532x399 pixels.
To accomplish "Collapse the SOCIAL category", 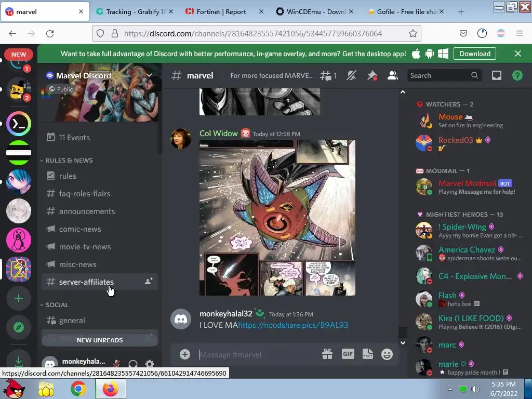I will [x=57, y=304].
